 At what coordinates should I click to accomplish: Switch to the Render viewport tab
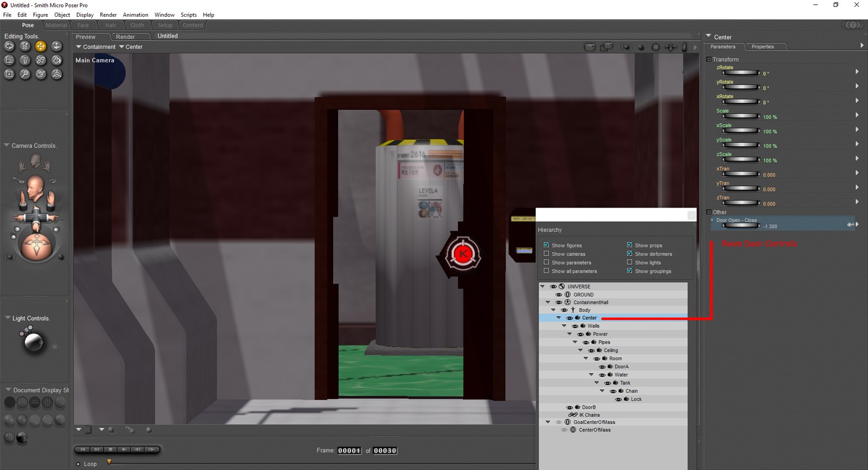125,37
